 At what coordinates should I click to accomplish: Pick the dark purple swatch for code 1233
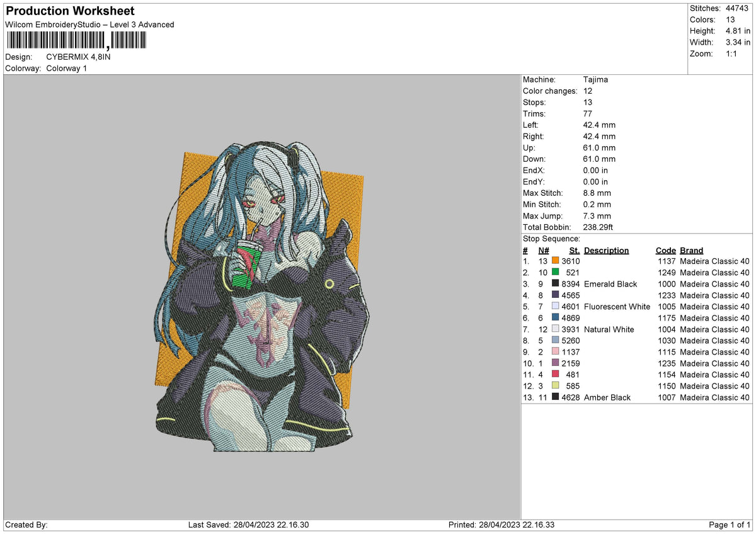555,295
